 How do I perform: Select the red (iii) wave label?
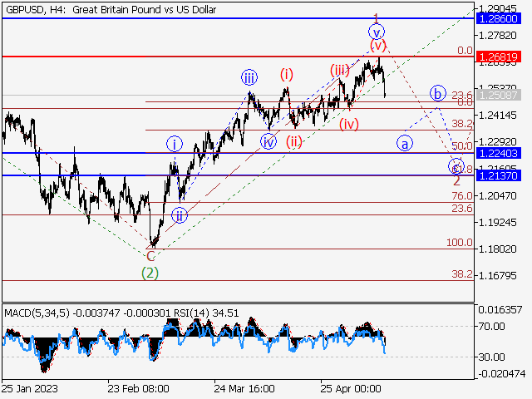340,71
